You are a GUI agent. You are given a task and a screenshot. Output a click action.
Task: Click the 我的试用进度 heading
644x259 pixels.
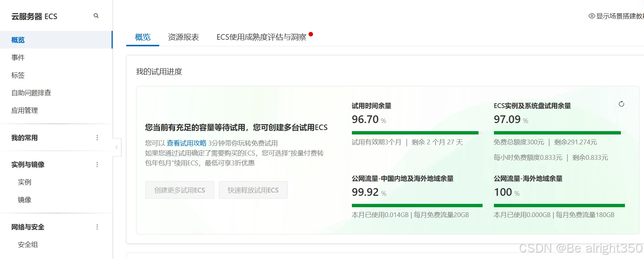159,72
